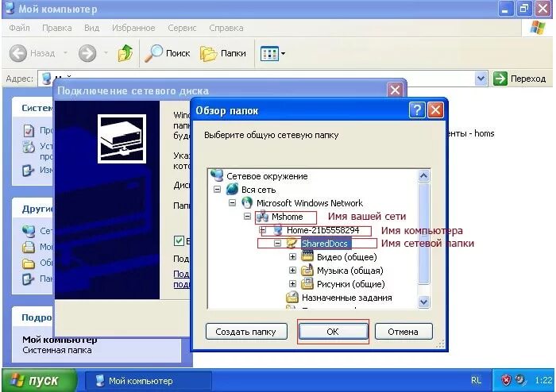The width and height of the screenshot is (556, 392).
Task: Collapse the Mshome workgroup node
Action: coord(248,217)
